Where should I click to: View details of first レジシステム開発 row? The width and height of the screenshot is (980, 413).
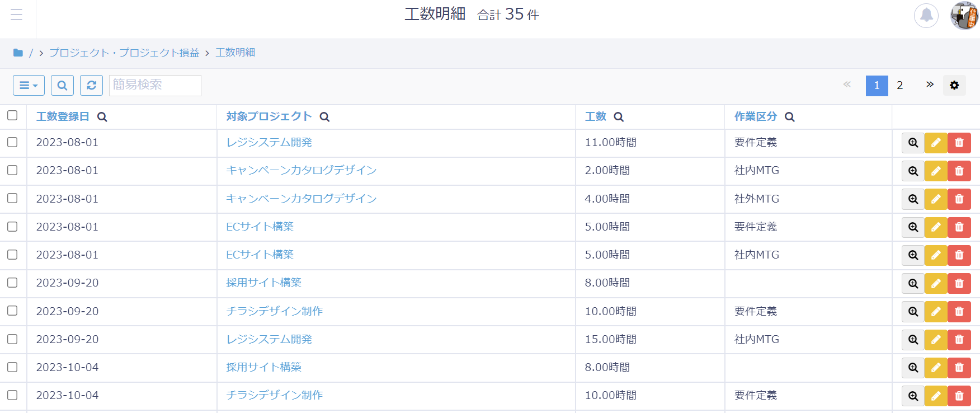[x=913, y=143]
